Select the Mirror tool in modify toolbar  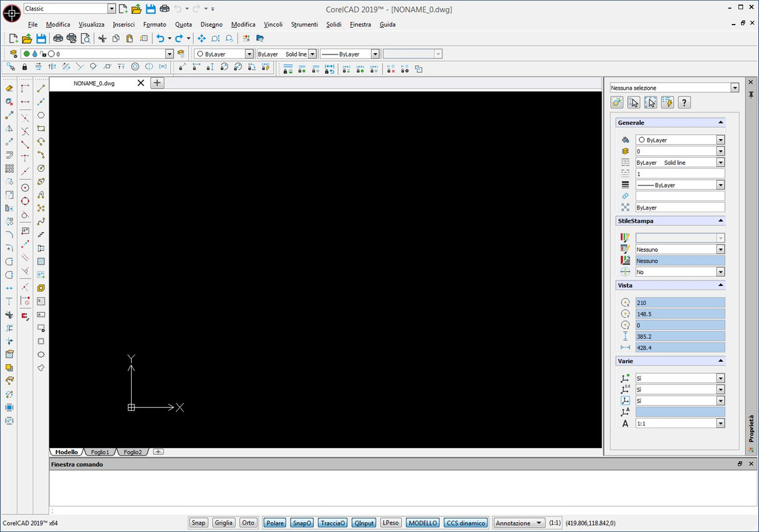click(x=9, y=129)
